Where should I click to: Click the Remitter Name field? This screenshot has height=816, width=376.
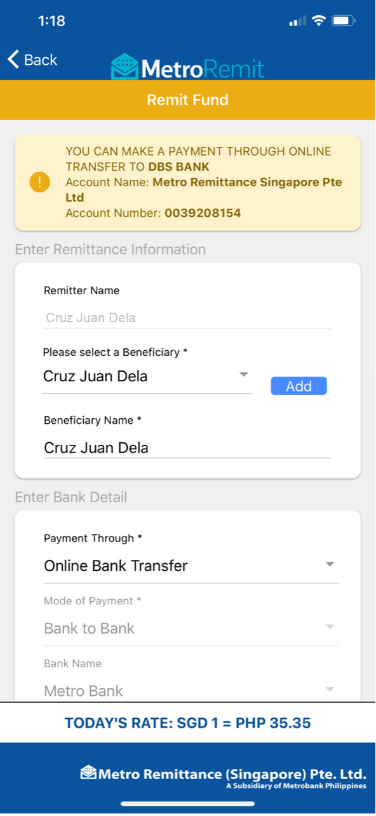[x=187, y=317]
